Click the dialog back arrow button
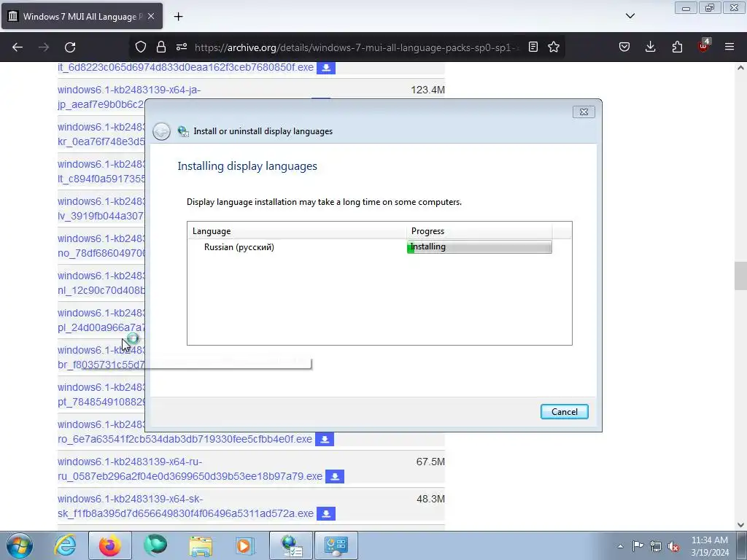 (x=161, y=131)
